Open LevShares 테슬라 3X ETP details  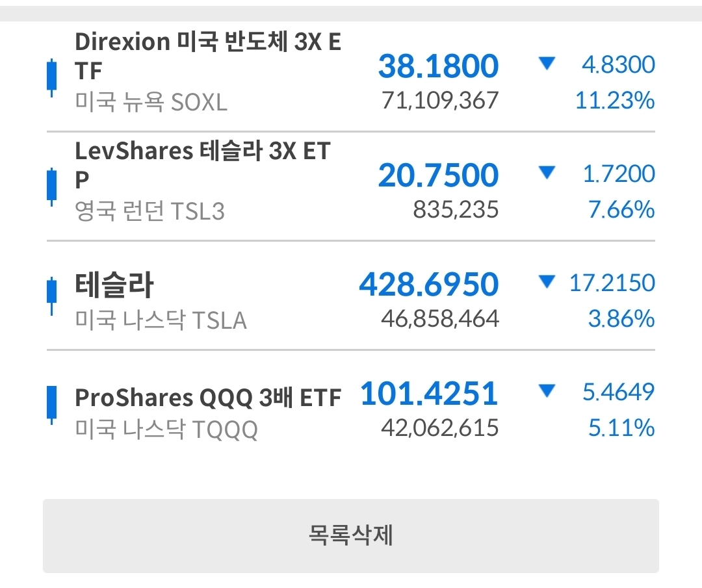pos(203,165)
